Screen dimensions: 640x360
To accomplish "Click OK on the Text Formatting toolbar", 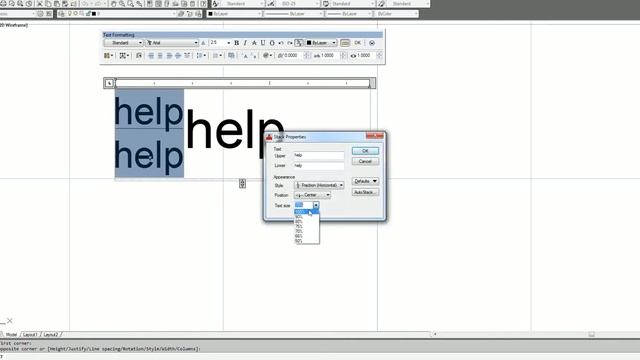I will click(358, 43).
